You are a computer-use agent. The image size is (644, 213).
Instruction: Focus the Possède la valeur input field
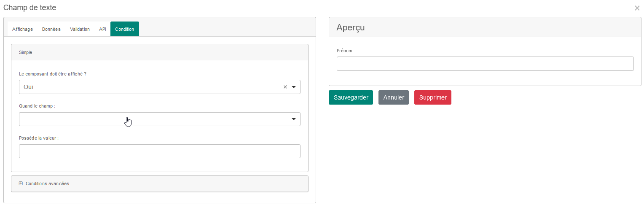pyautogui.click(x=160, y=151)
